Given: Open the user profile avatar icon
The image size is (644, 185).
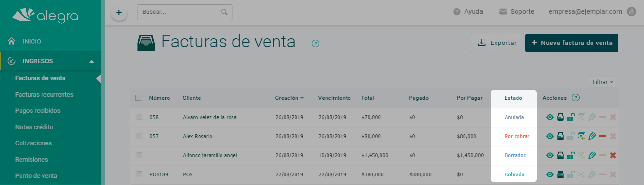Looking at the screenshot, I should coord(631,11).
